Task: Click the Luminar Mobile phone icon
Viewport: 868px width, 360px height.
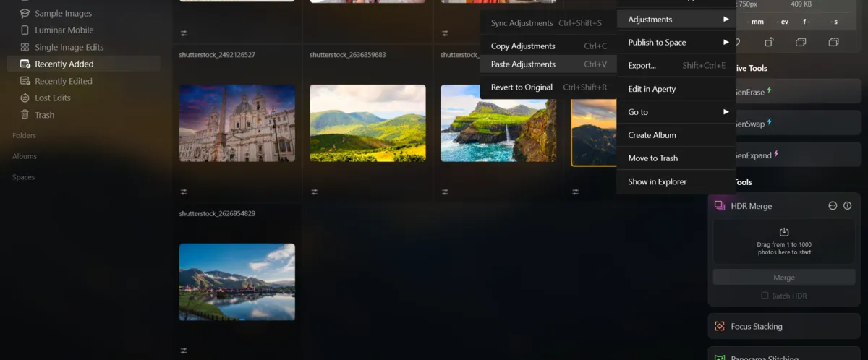Action: pos(25,30)
